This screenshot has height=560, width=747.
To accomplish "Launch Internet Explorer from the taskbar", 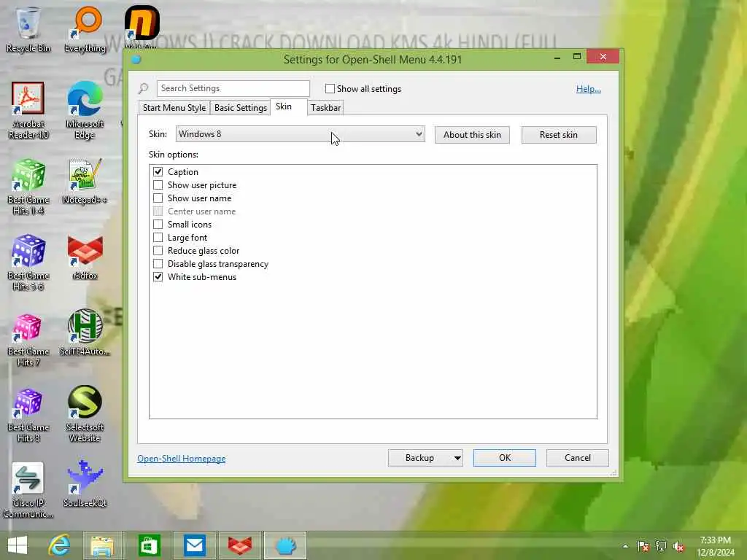I will [x=59, y=545].
